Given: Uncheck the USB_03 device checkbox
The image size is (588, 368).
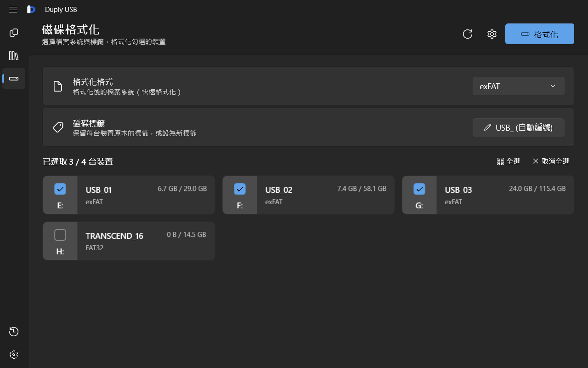Looking at the screenshot, I should 419,189.
